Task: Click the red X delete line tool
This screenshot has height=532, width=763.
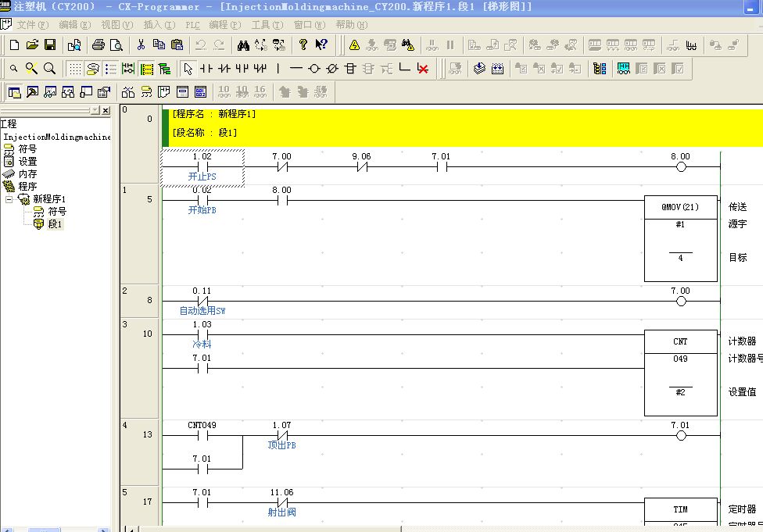Action: pos(423,69)
